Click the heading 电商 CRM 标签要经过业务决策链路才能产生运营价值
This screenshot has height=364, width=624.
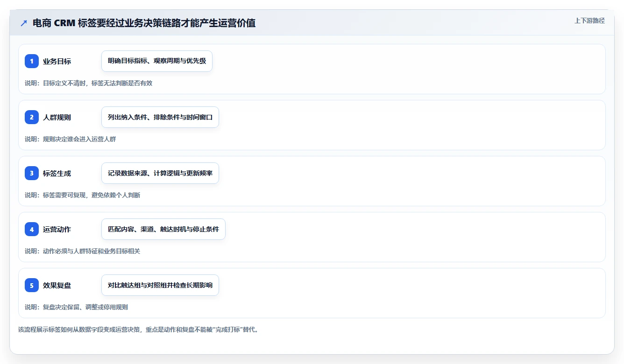click(x=144, y=23)
